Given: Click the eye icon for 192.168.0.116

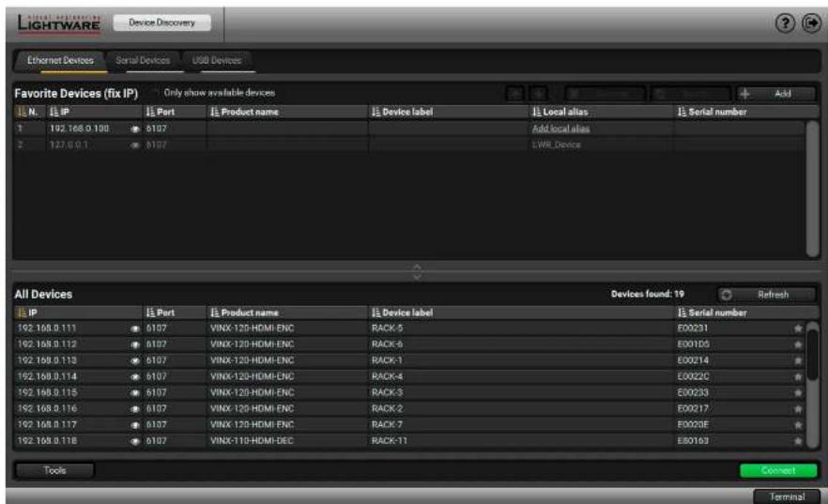Looking at the screenshot, I should pyautogui.click(x=135, y=409).
